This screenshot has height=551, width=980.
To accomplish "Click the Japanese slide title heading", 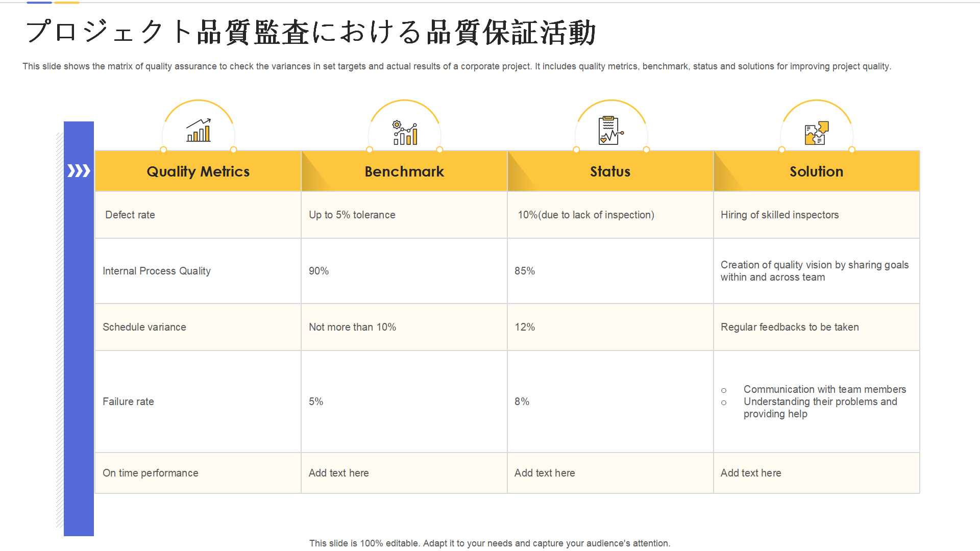I will [311, 32].
